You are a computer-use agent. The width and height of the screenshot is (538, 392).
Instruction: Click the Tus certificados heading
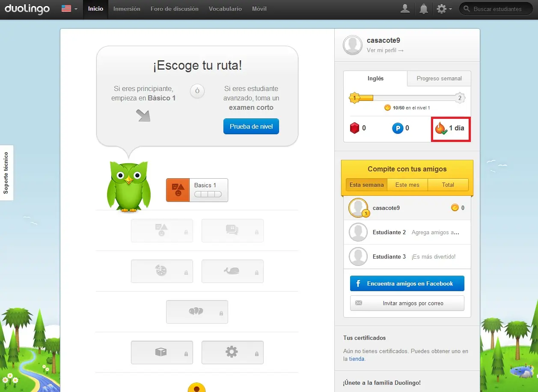[364, 338]
